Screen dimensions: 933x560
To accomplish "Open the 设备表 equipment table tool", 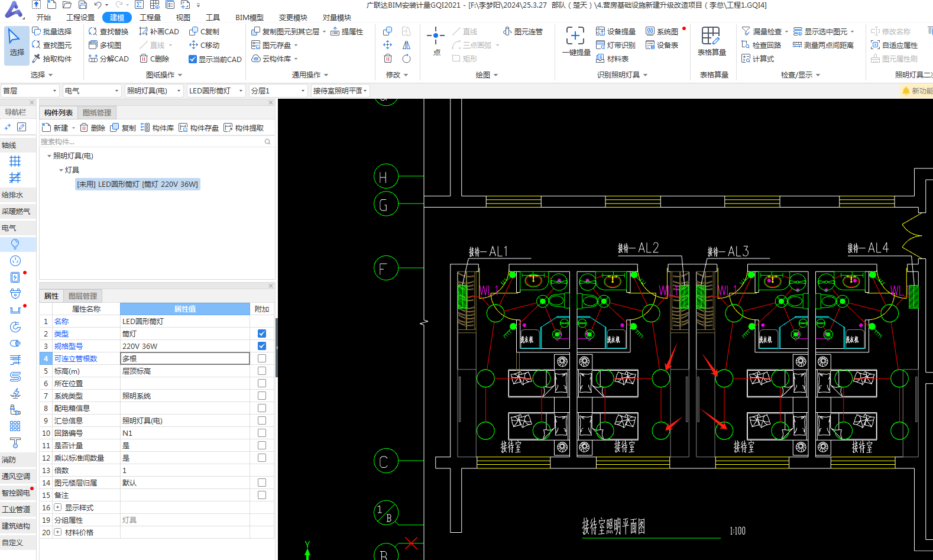I will point(662,45).
